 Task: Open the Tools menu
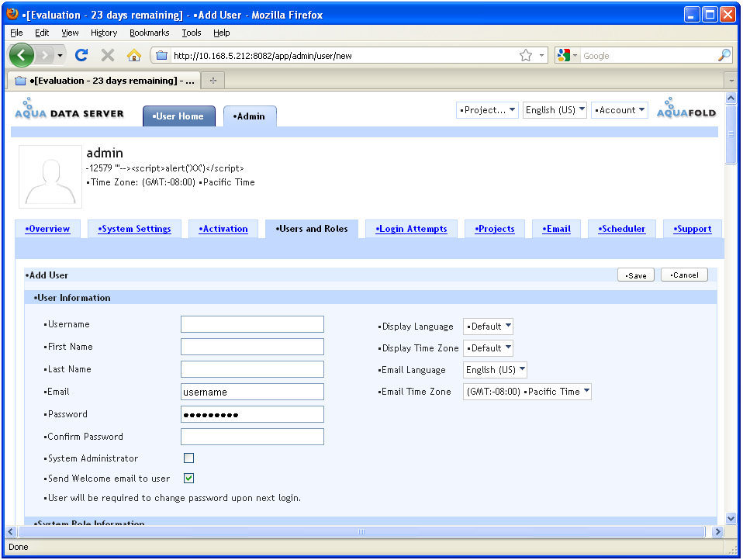[x=192, y=33]
